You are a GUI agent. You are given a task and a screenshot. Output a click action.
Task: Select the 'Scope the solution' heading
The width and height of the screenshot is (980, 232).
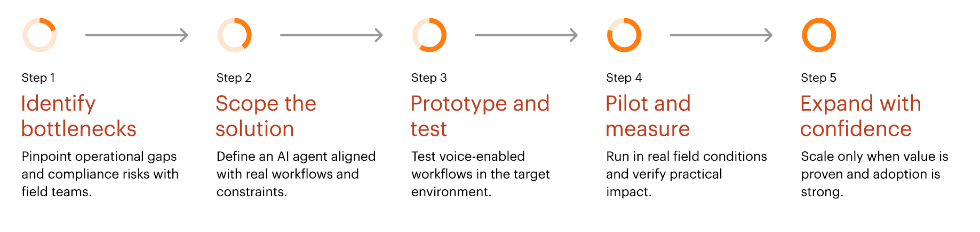(266, 116)
